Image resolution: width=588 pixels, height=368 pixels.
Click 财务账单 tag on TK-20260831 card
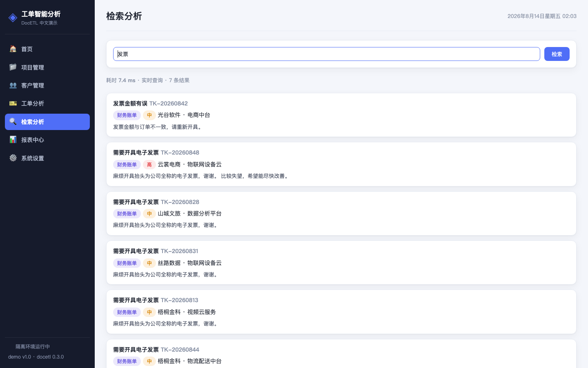[127, 263]
